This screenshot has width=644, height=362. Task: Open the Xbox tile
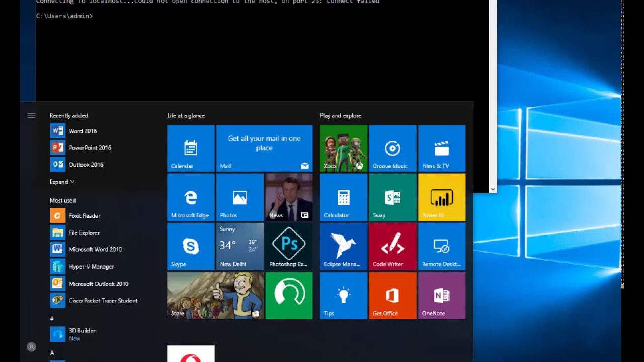344,148
